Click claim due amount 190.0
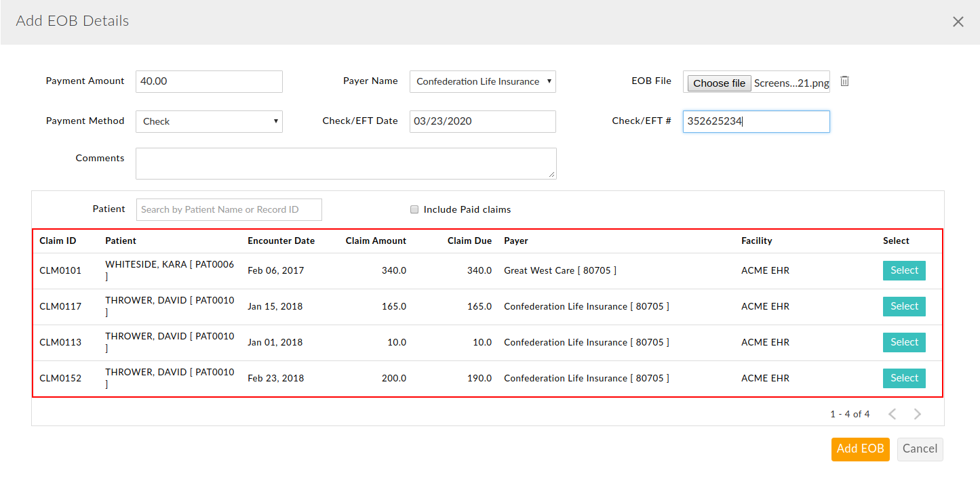The height and width of the screenshot is (479, 980). [479, 378]
